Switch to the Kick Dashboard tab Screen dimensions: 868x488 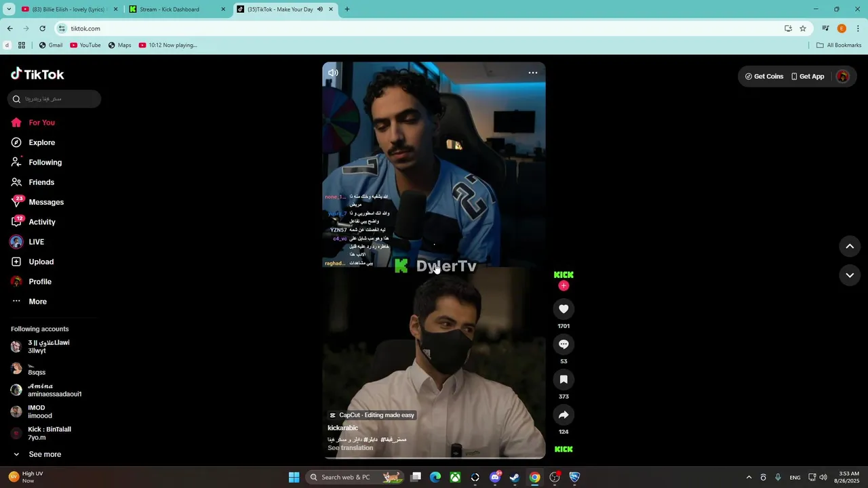[176, 9]
